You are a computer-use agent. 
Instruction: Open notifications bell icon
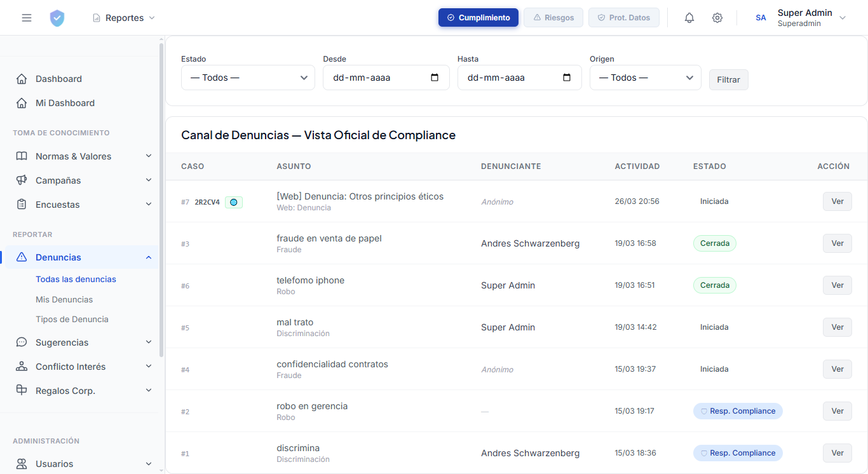point(689,18)
